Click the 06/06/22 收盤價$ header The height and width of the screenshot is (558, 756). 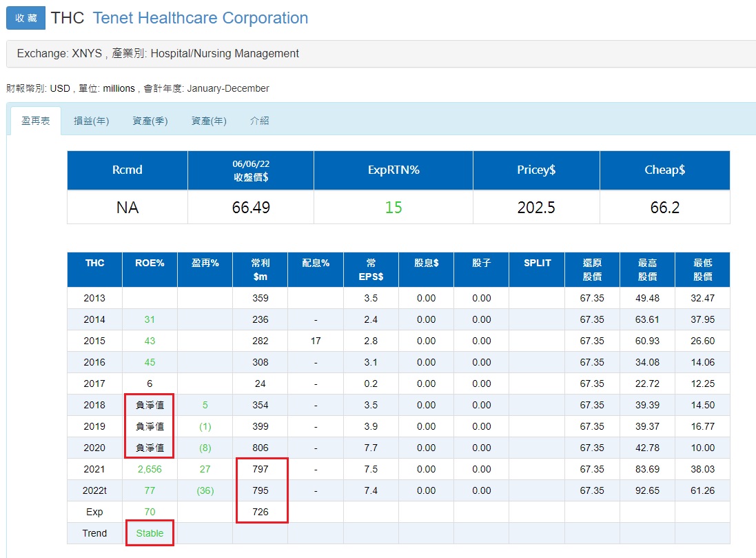[251, 170]
